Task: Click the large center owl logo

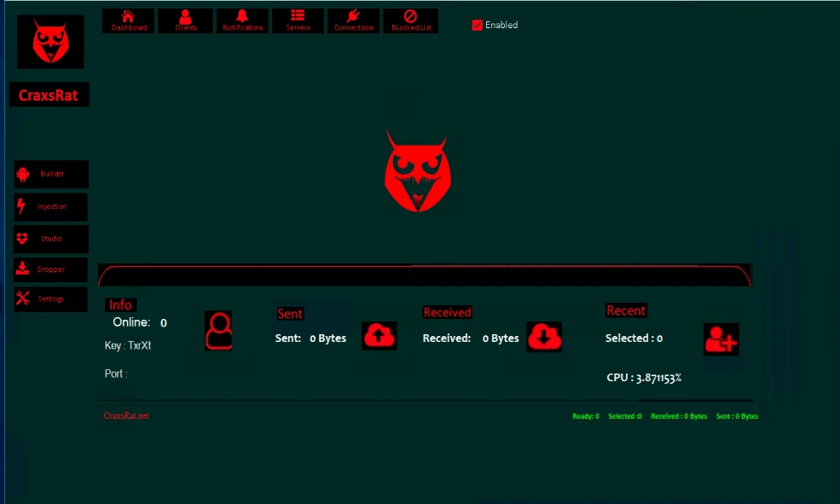Action: click(417, 171)
